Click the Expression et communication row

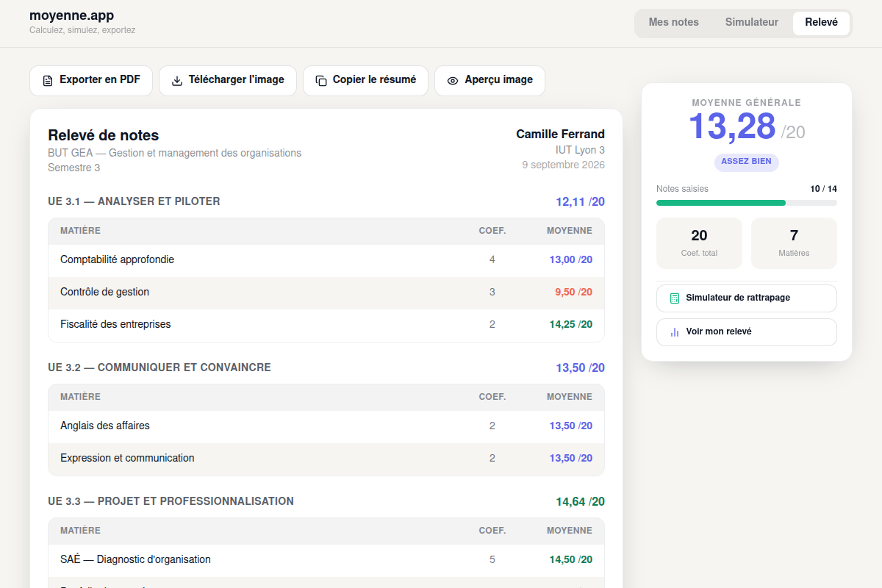[x=326, y=459]
